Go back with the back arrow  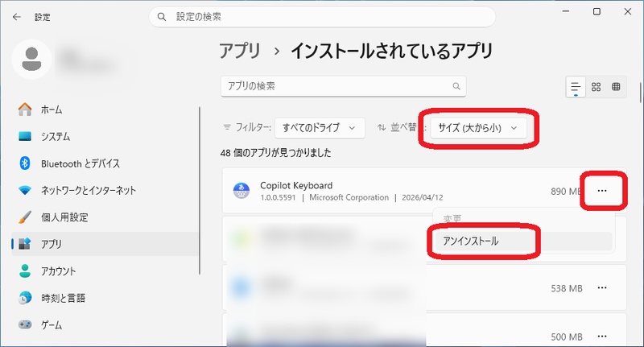pyautogui.click(x=16, y=17)
